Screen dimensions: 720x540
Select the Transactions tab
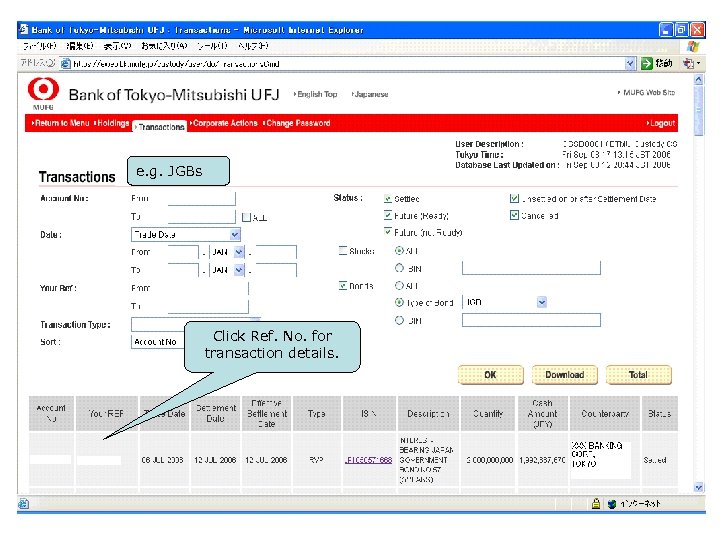[x=160, y=127]
